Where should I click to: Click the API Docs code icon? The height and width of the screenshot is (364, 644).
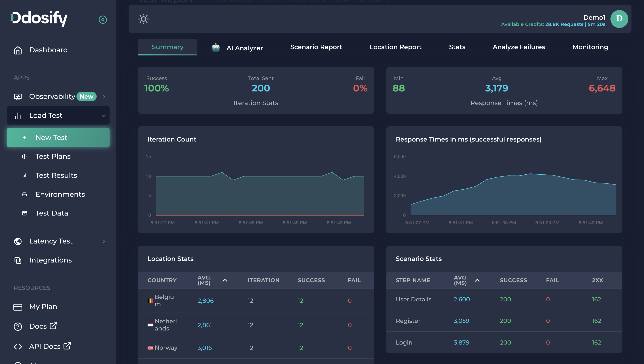pyautogui.click(x=18, y=347)
